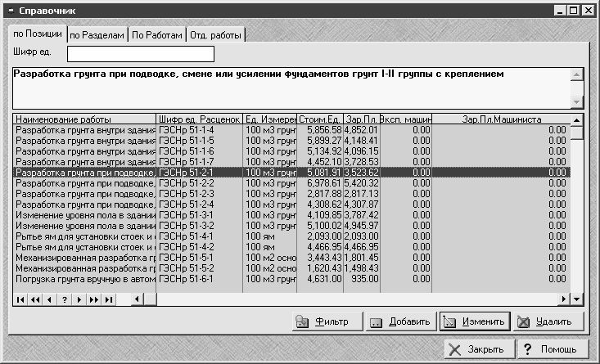Screen dimensions: 600x364
Task: Click cost value 6,978.61
Action: point(324,183)
